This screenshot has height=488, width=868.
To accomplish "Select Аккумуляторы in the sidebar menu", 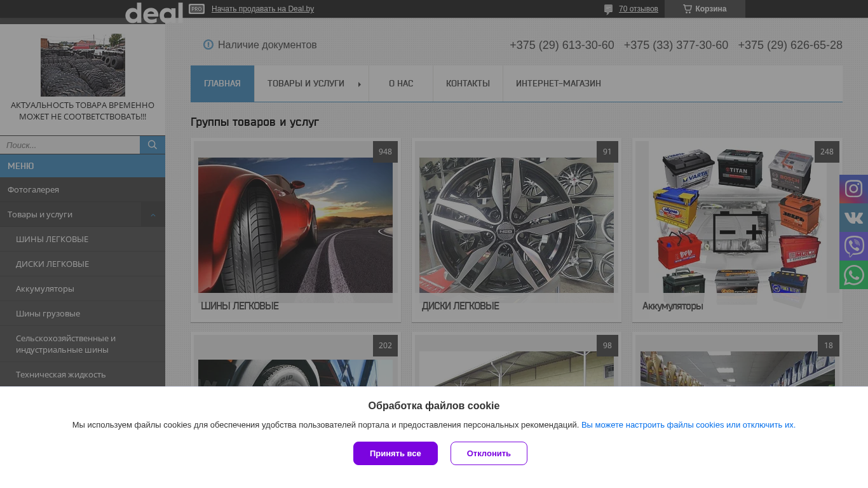I will pyautogui.click(x=45, y=288).
